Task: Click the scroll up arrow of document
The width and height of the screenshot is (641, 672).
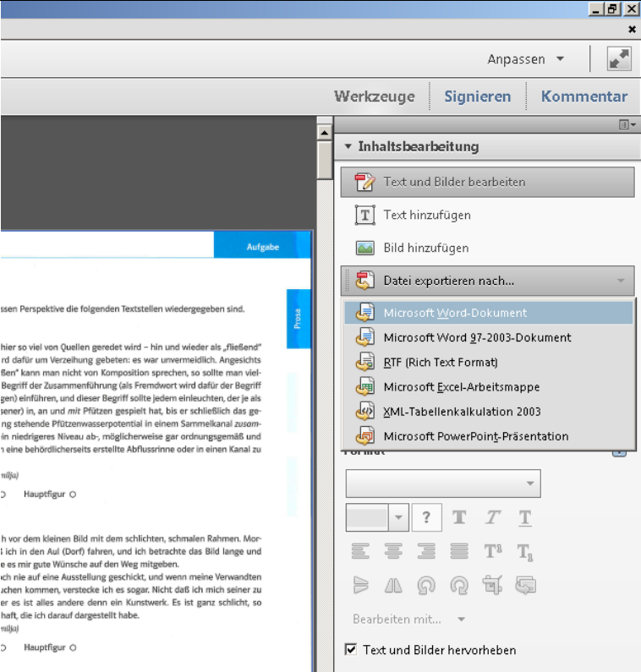Action: pyautogui.click(x=325, y=133)
